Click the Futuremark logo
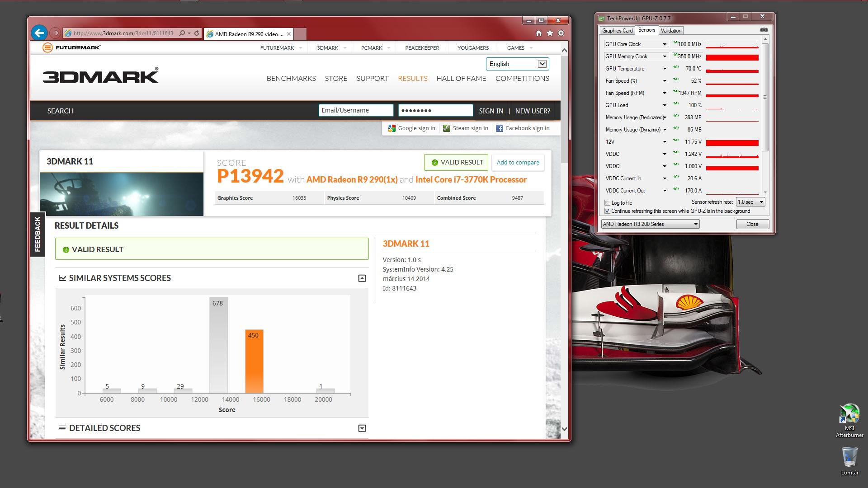The image size is (868, 488). (71, 47)
